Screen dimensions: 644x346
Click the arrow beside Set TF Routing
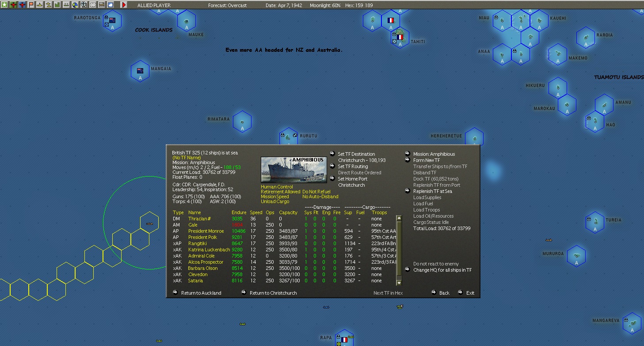click(332, 166)
